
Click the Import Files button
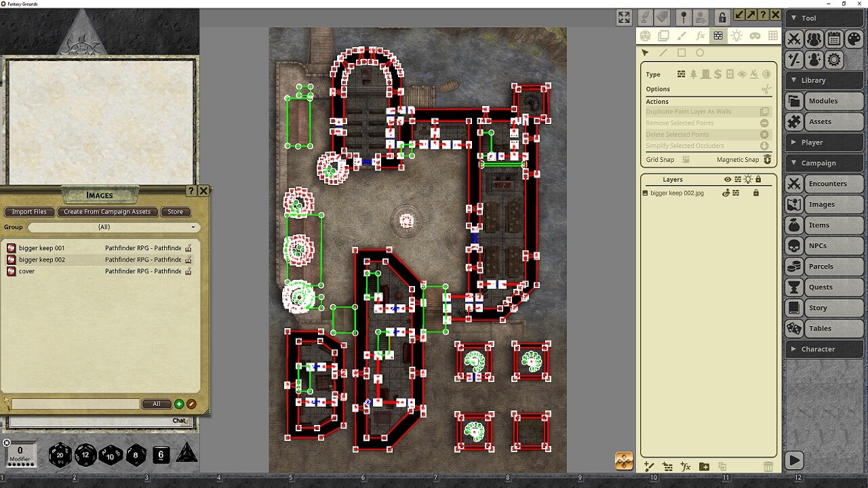pyautogui.click(x=28, y=211)
